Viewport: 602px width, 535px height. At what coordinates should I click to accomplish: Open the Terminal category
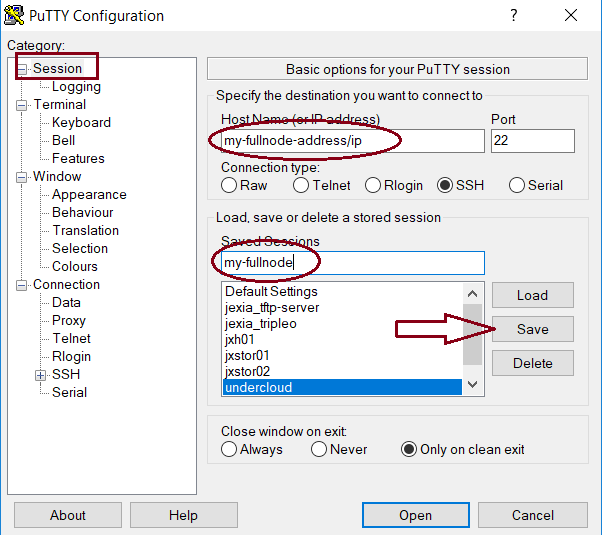pos(60,104)
